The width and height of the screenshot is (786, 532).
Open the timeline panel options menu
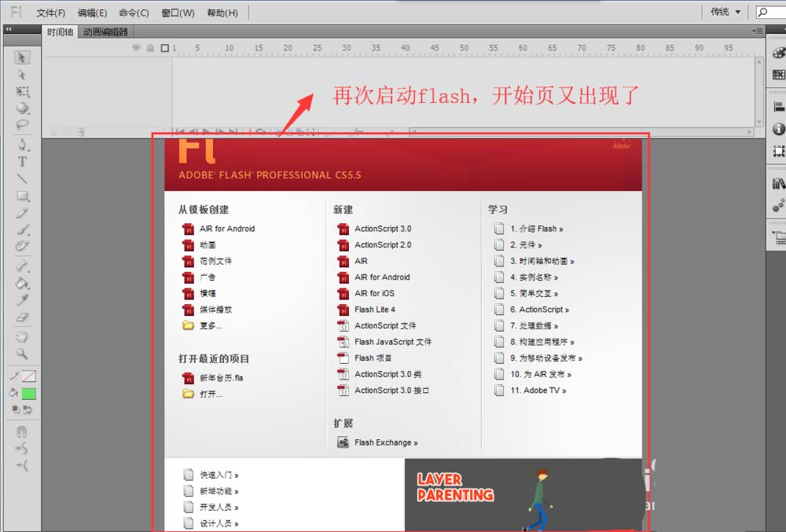[x=758, y=31]
